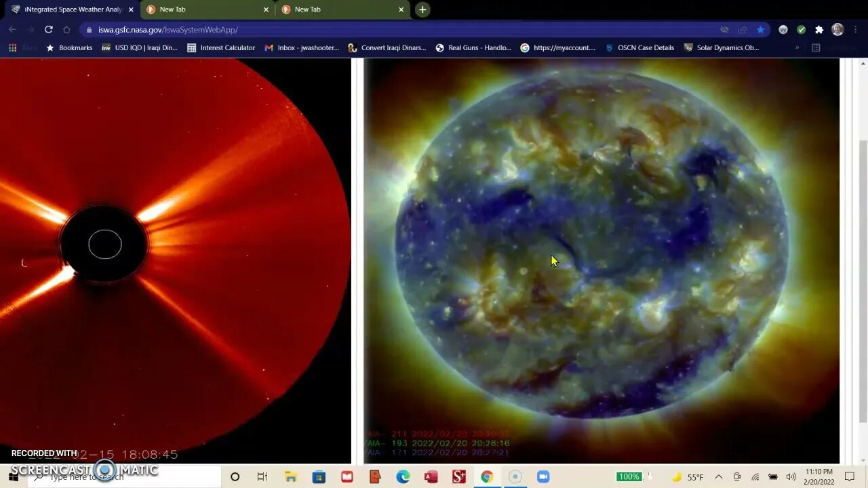Open the Convert Iraqi Dinars bookmark
The width and height of the screenshot is (868, 488).
387,47
